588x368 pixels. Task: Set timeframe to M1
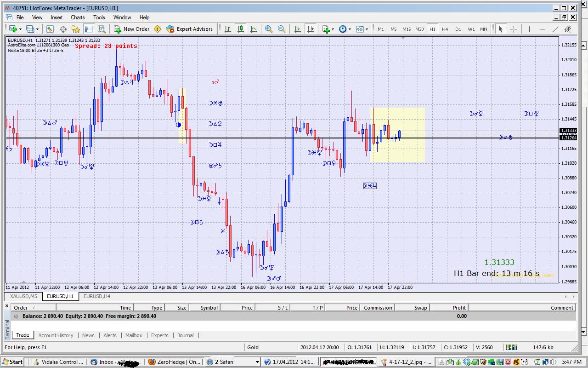(381, 29)
